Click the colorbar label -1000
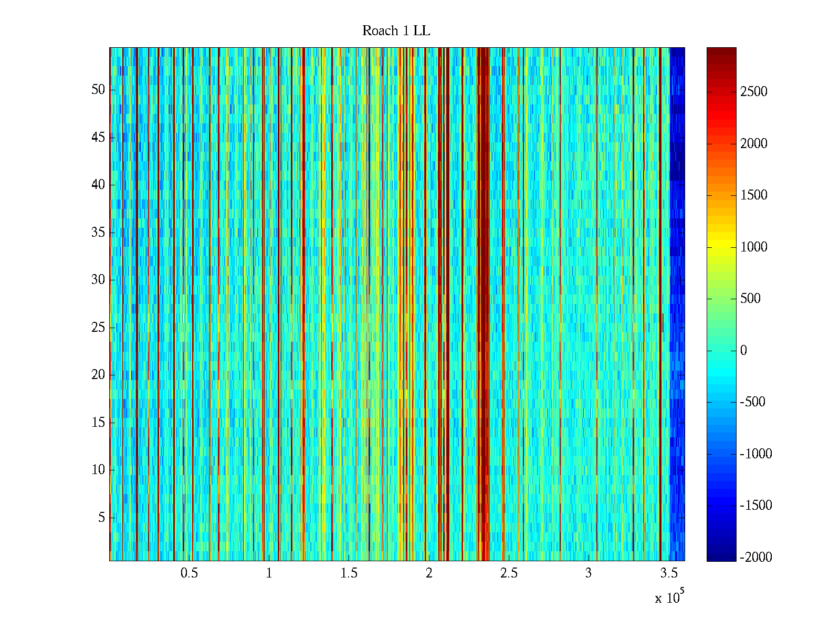 tap(755, 454)
